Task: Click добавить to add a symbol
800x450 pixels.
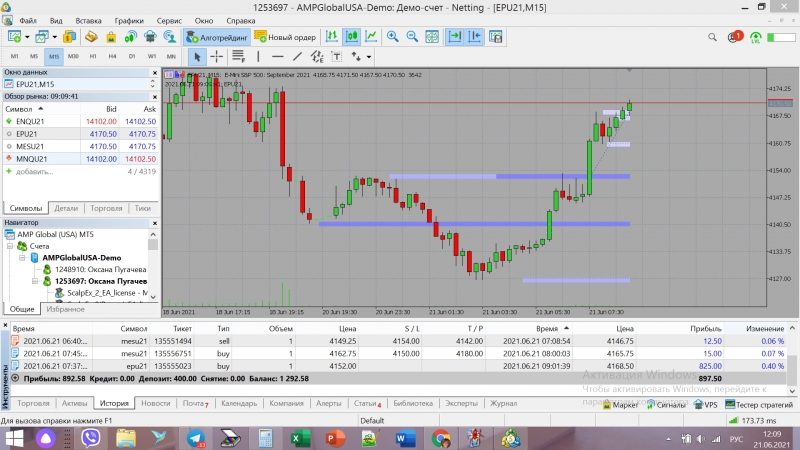Action: click(34, 171)
